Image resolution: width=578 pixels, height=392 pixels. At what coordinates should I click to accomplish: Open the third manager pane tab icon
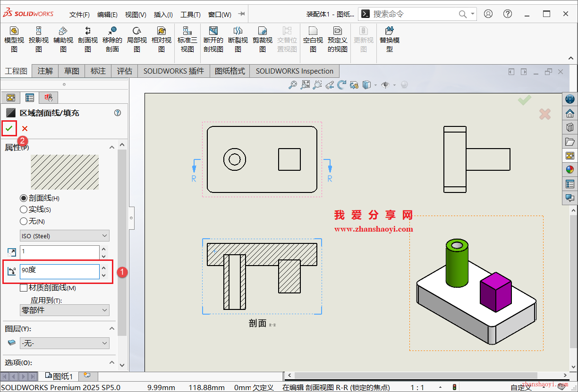click(x=48, y=98)
